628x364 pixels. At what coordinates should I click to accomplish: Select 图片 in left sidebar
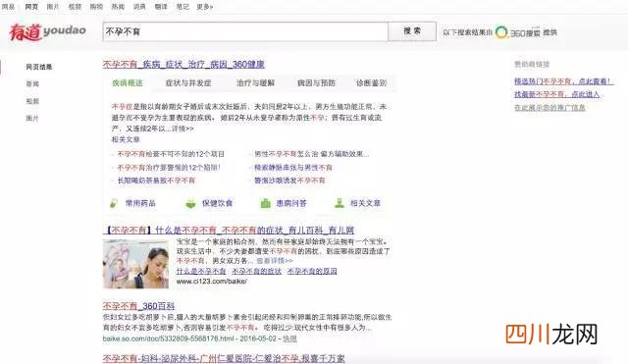click(32, 119)
